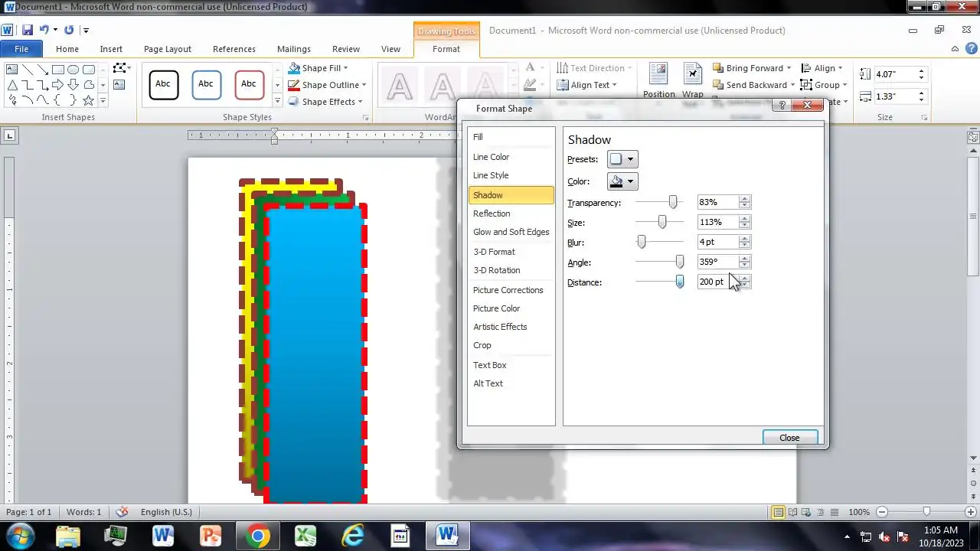Expand the Shape Styles gallery
This screenshot has height=551, width=980.
[x=277, y=101]
